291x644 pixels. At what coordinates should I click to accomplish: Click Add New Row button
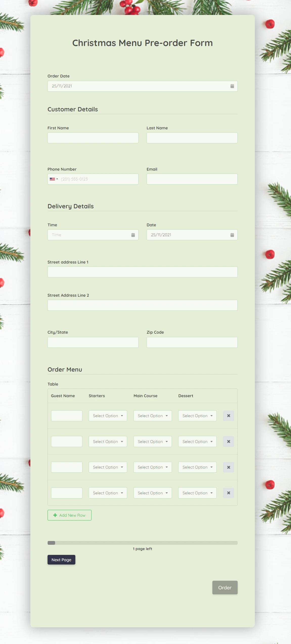point(70,515)
